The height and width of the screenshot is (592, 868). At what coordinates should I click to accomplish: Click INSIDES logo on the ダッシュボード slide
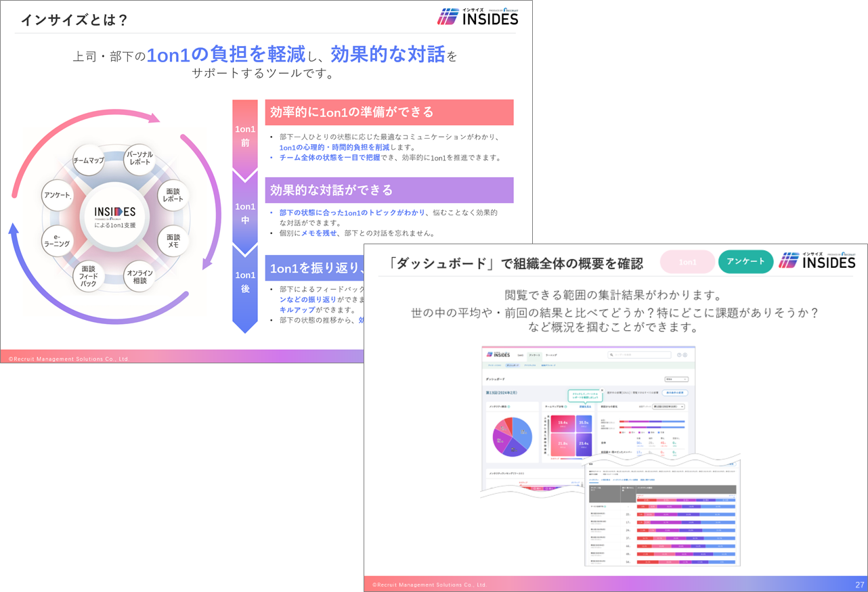click(x=817, y=260)
